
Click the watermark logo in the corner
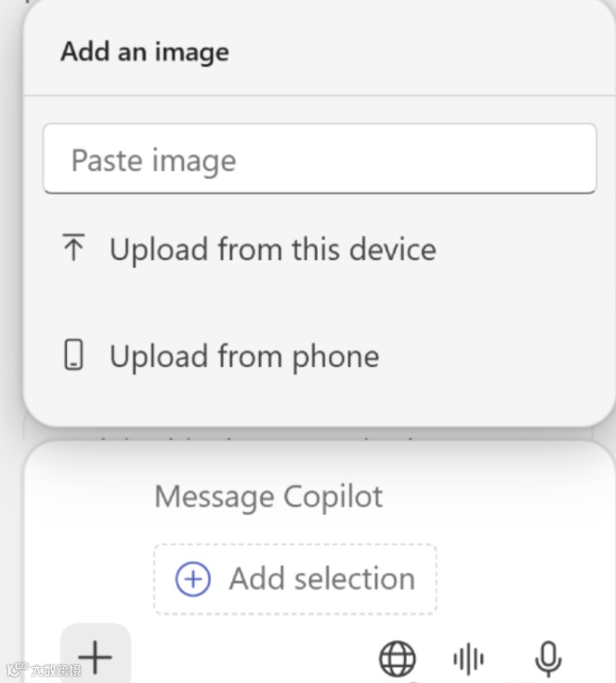[15, 669]
